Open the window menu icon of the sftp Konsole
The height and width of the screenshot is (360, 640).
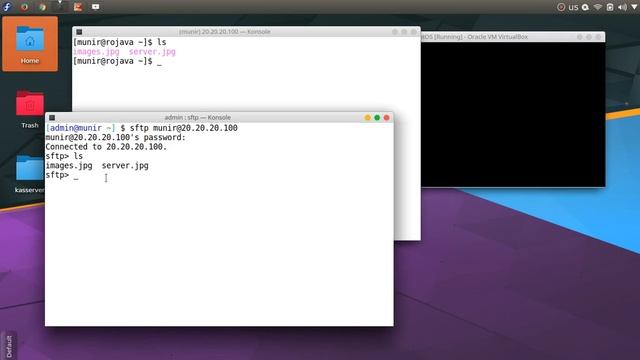pyautogui.click(x=52, y=118)
